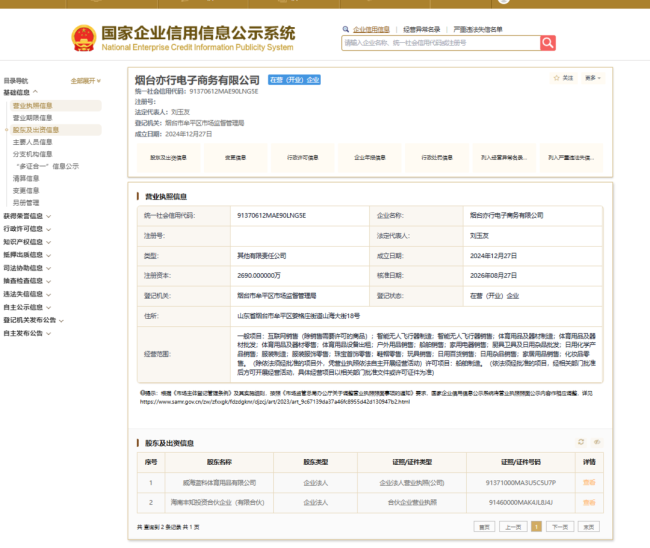Click shareholder ID 91371000MA3U5C5U7P
The height and width of the screenshot is (548, 650).
(521, 483)
